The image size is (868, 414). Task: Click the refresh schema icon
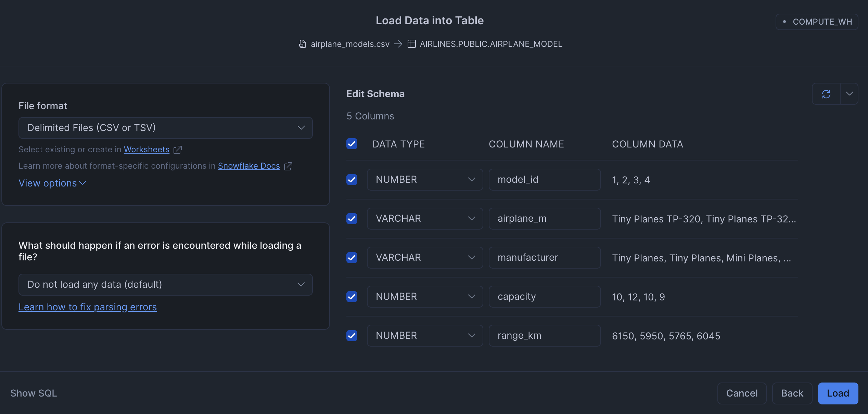click(x=826, y=94)
